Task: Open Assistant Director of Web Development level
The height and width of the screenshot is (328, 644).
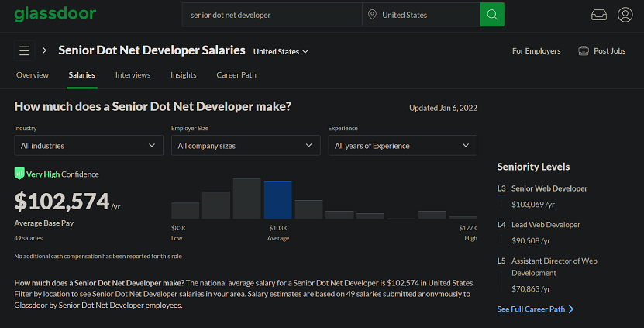Action: pyautogui.click(x=554, y=267)
